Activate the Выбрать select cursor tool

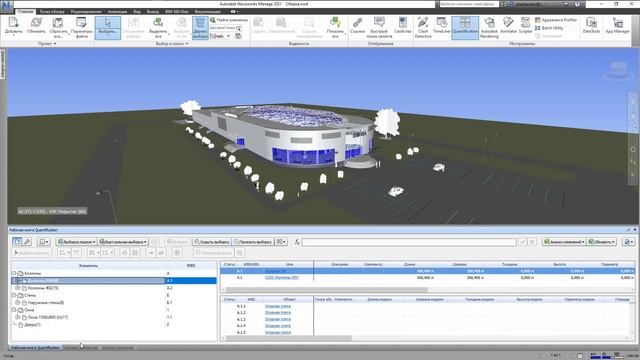tap(108, 27)
